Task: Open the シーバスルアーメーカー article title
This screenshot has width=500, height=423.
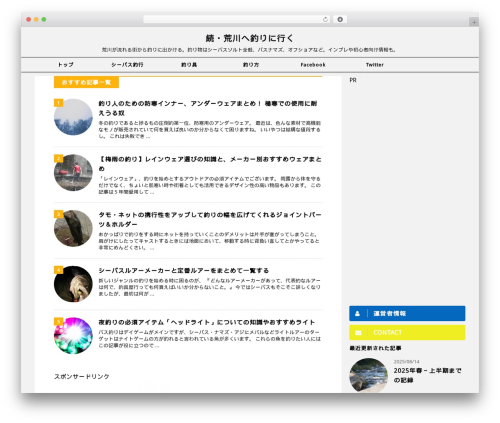Action: point(184,270)
